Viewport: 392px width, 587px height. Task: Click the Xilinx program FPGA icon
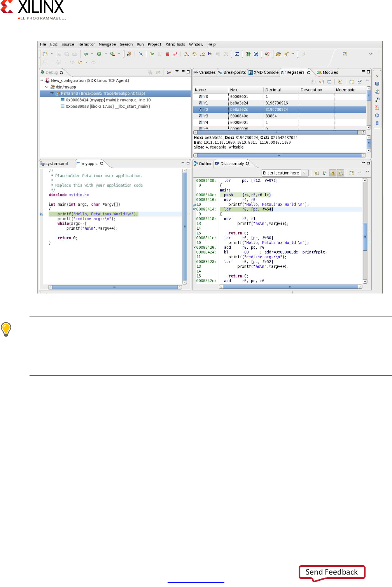click(x=248, y=54)
